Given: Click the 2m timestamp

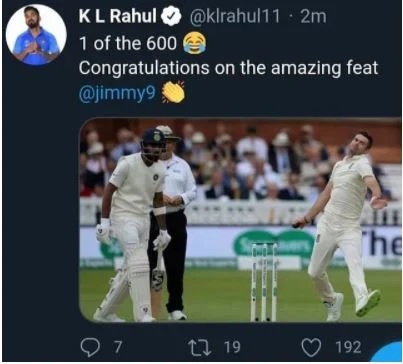Looking at the screenshot, I should click(313, 17).
